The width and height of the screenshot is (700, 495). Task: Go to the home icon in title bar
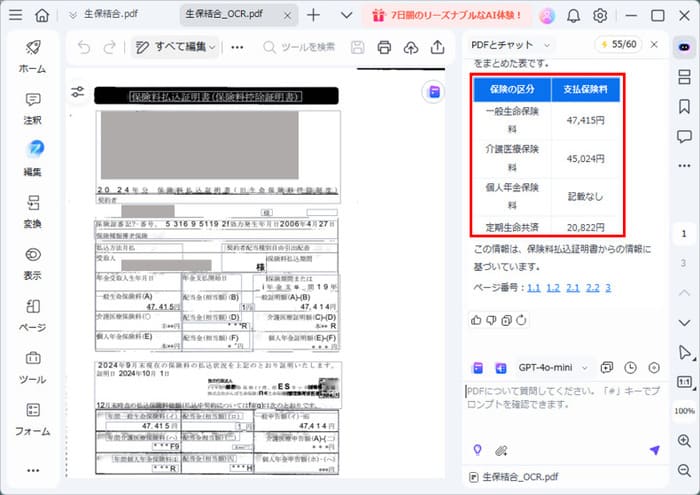tap(42, 15)
